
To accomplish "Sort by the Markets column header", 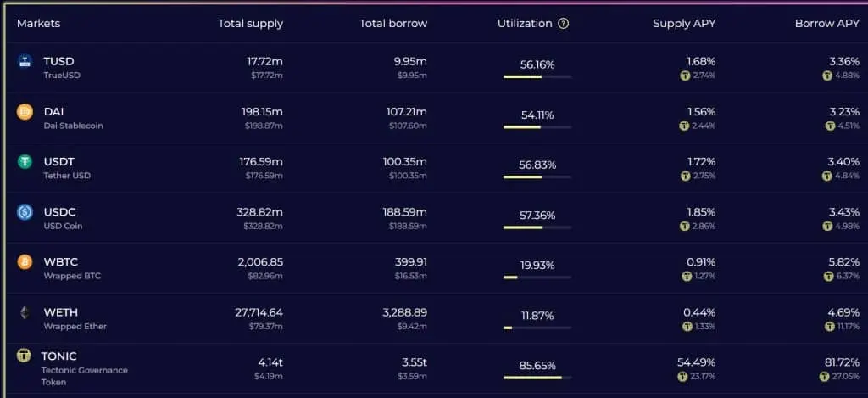I will click(39, 23).
